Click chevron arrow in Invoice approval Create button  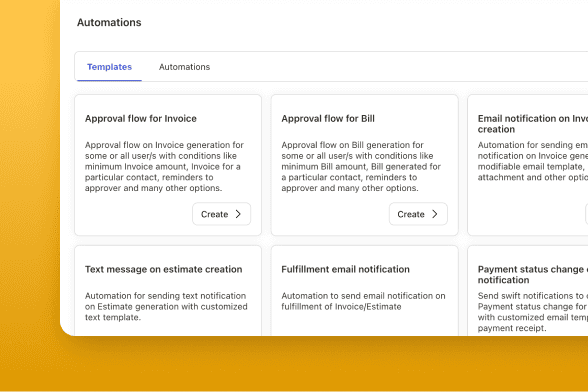coord(238,214)
